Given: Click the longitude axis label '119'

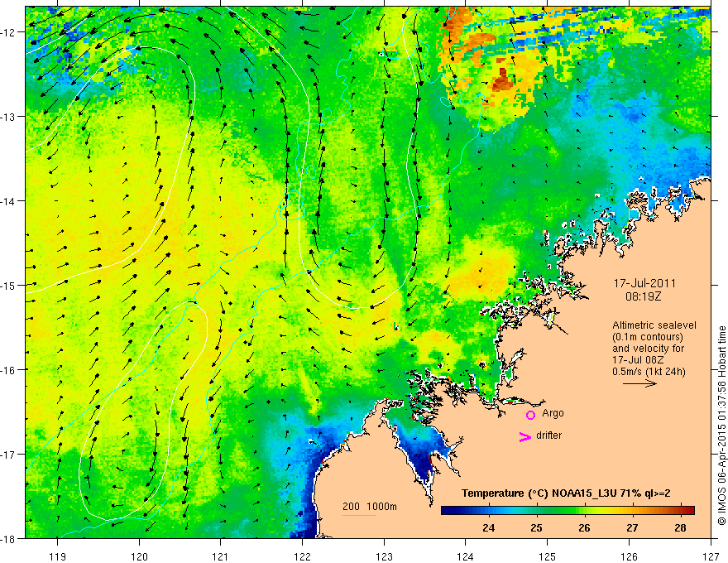Looking at the screenshot, I should (57, 556).
